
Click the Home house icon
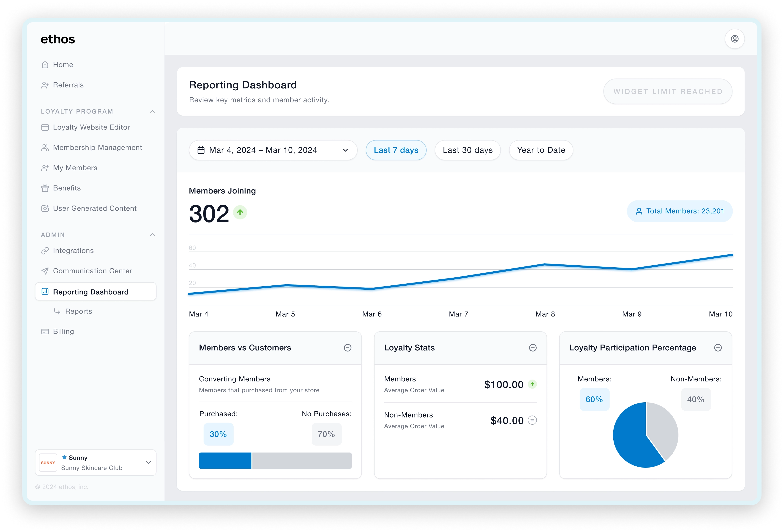pyautogui.click(x=45, y=65)
